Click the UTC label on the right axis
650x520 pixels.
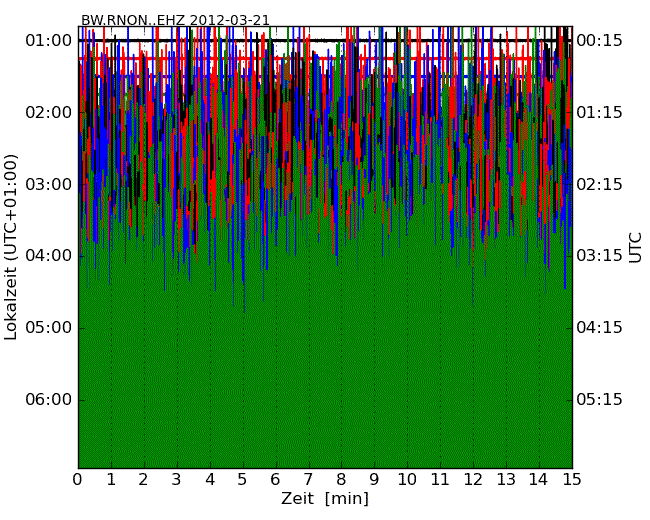(x=635, y=248)
